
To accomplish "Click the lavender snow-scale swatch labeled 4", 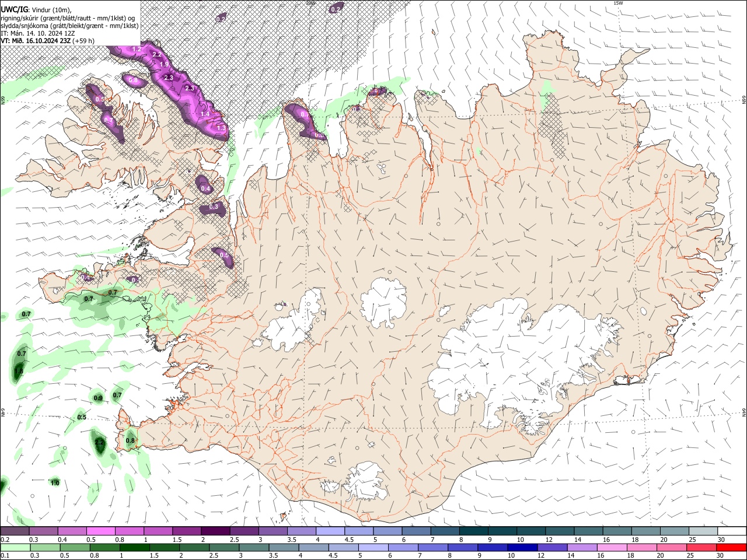I will [x=330, y=531].
